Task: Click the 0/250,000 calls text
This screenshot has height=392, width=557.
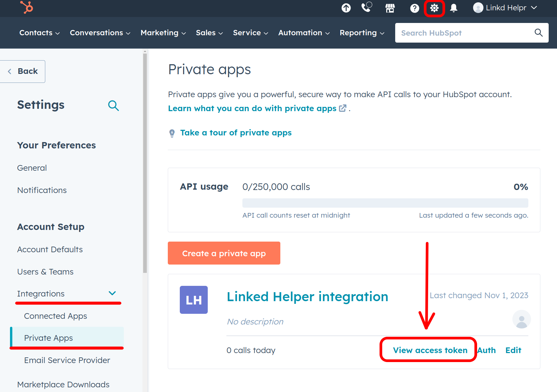Action: pos(276,187)
